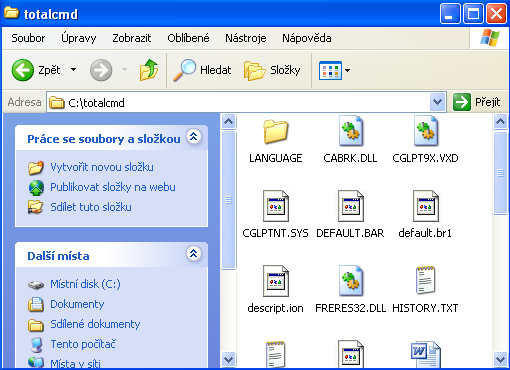Image resolution: width=510 pixels, height=370 pixels.
Task: Open the Oblíbené menu
Action: [188, 38]
